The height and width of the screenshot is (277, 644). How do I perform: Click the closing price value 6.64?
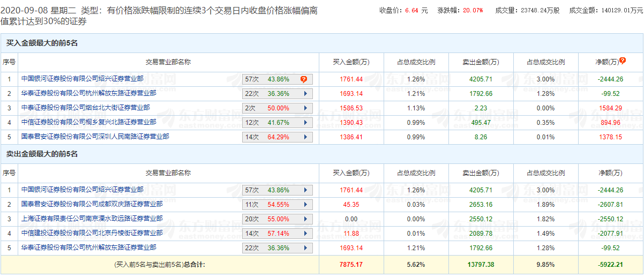[x=411, y=10]
